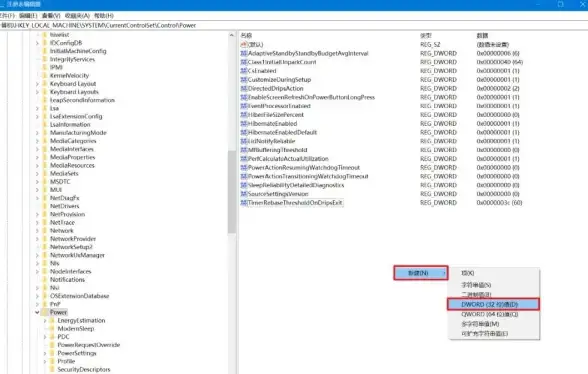Click the default (默认) string value icon

(243, 44)
